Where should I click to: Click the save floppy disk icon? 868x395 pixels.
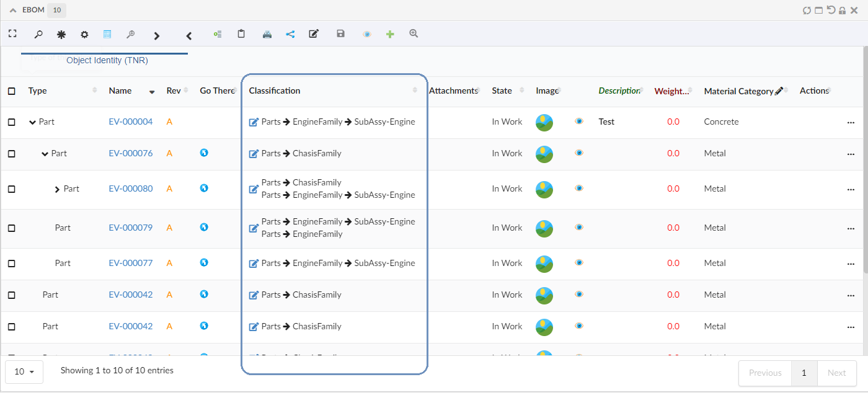[340, 34]
